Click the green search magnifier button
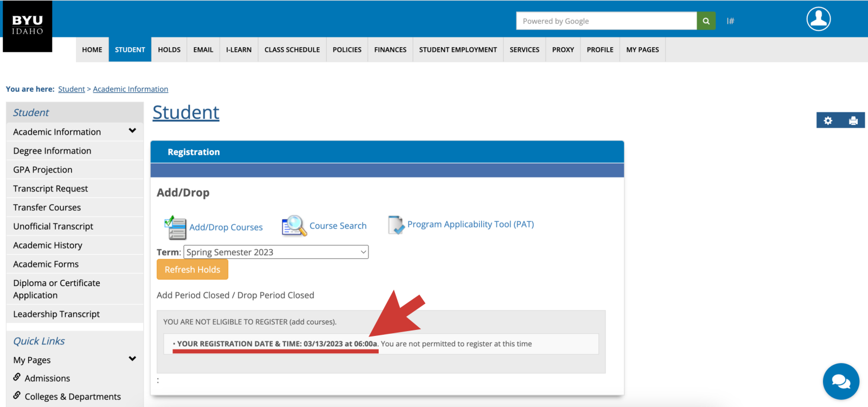The width and height of the screenshot is (868, 407). tap(706, 21)
